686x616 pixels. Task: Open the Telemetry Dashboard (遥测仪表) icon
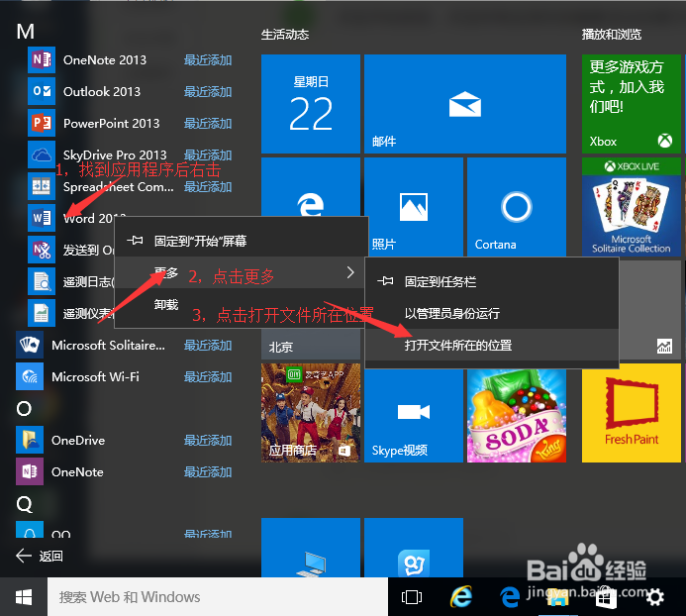pyautogui.click(x=42, y=313)
